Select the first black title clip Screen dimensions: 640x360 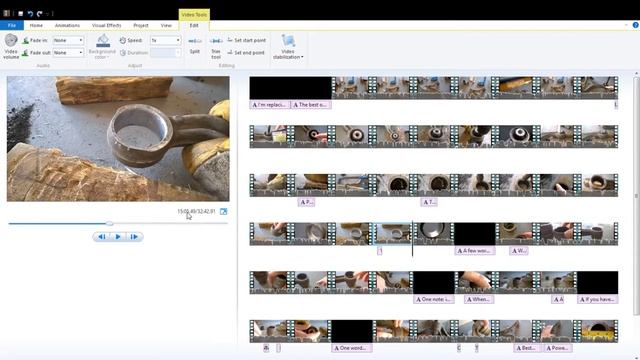tap(291, 88)
